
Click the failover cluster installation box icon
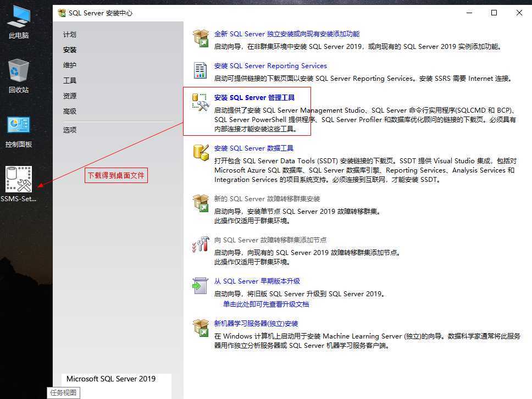(x=201, y=203)
